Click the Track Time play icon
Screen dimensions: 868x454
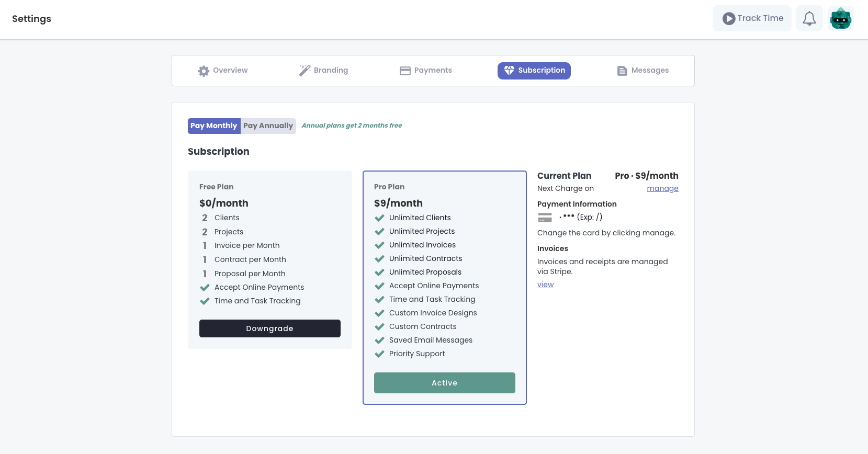coord(728,19)
